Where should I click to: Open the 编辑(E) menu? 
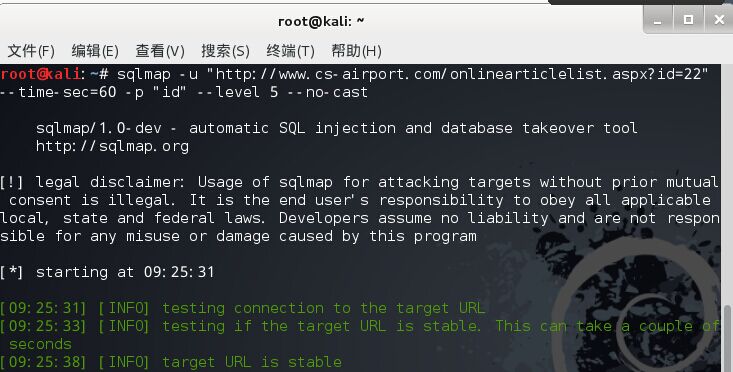95,50
